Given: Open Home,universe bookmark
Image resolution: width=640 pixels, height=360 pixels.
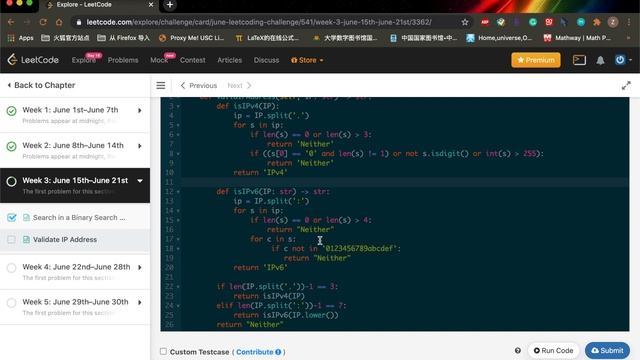Looking at the screenshot, I should [499, 38].
